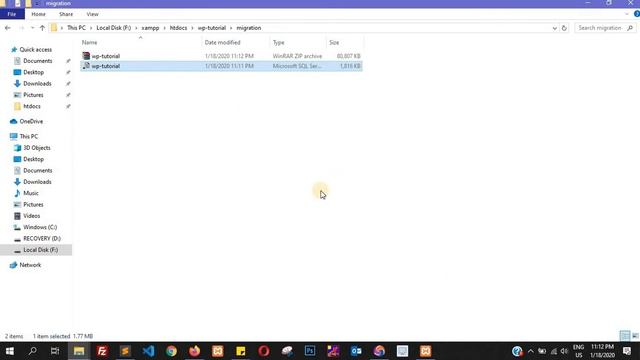Image resolution: width=640 pixels, height=360 pixels.
Task: Expand the address bar history dropdown
Action: (554, 28)
